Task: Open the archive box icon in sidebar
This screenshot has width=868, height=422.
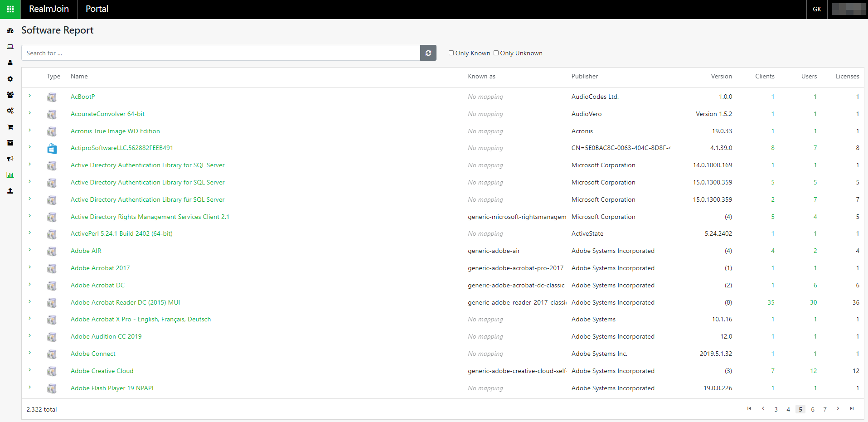Action: tap(10, 143)
